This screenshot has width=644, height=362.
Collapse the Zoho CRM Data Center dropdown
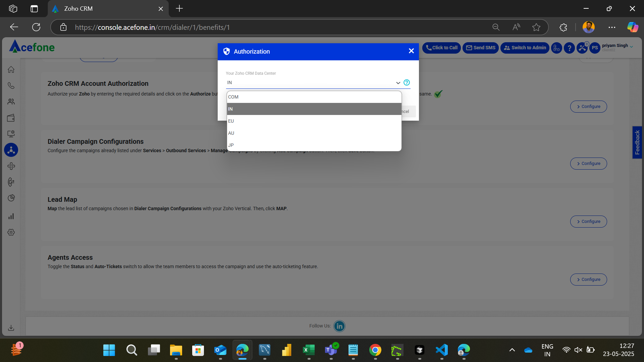pyautogui.click(x=398, y=83)
